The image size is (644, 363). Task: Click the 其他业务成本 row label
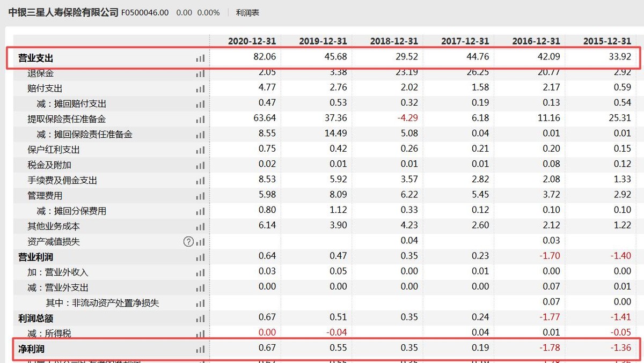click(x=54, y=226)
